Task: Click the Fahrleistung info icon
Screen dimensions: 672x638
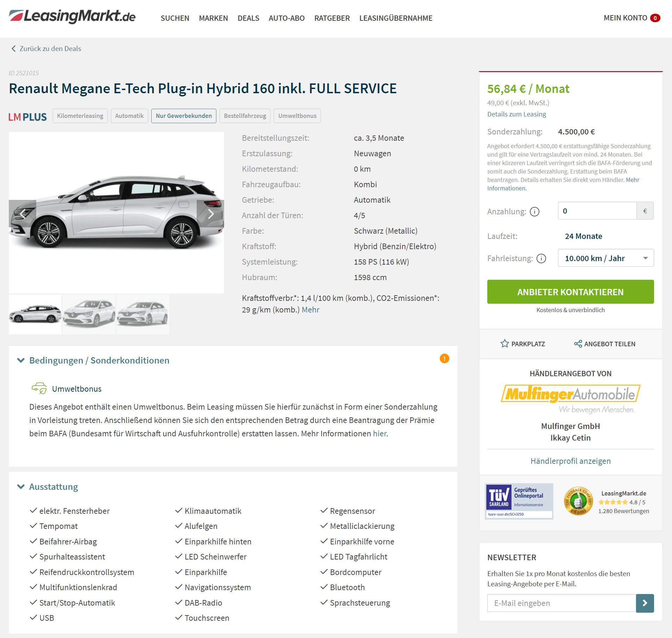Action: point(541,258)
